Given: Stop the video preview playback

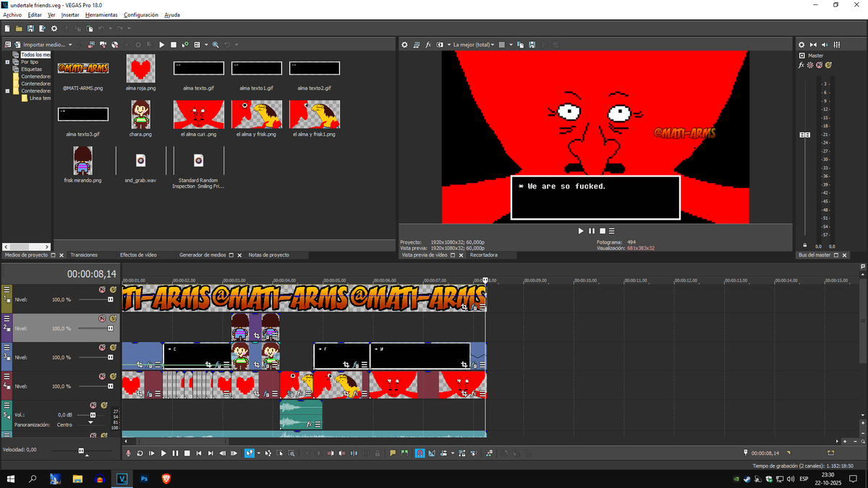Looking at the screenshot, I should [x=602, y=231].
